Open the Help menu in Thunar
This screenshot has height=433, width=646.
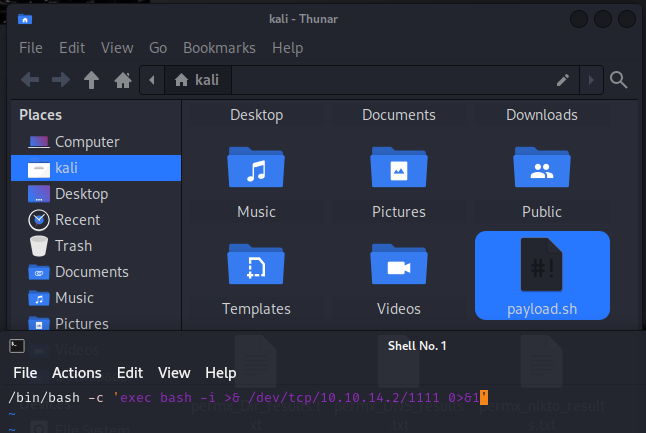pyautogui.click(x=288, y=48)
